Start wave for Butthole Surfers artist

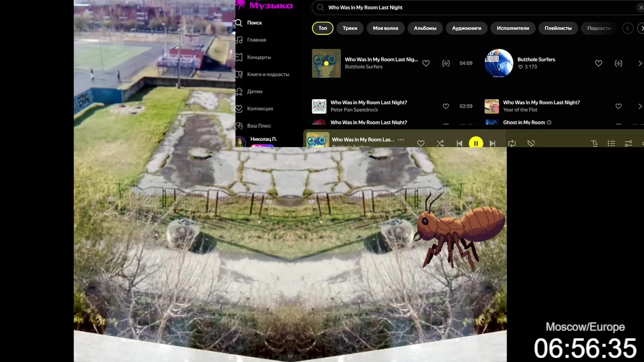pyautogui.click(x=618, y=63)
